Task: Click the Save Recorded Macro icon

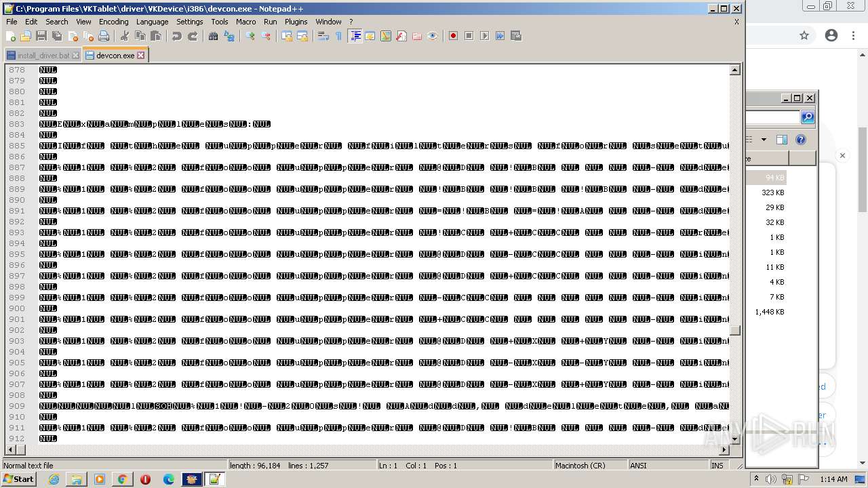Action: coord(515,36)
